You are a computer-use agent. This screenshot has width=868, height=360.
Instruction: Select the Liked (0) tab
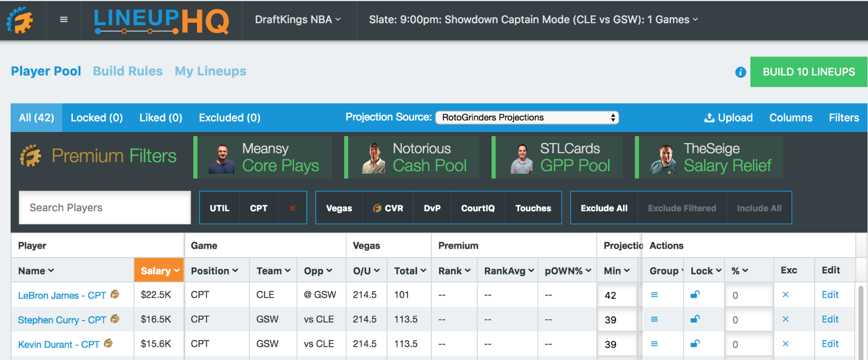point(161,118)
